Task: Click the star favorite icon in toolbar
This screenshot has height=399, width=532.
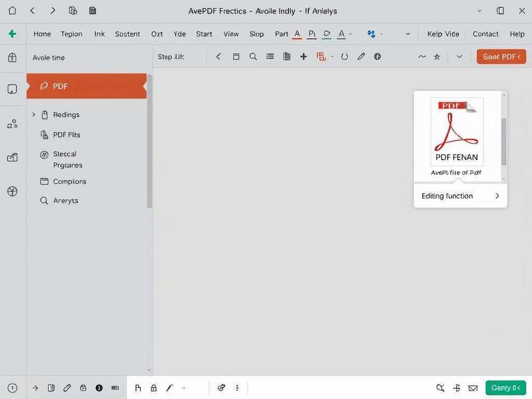Action: tap(437, 57)
